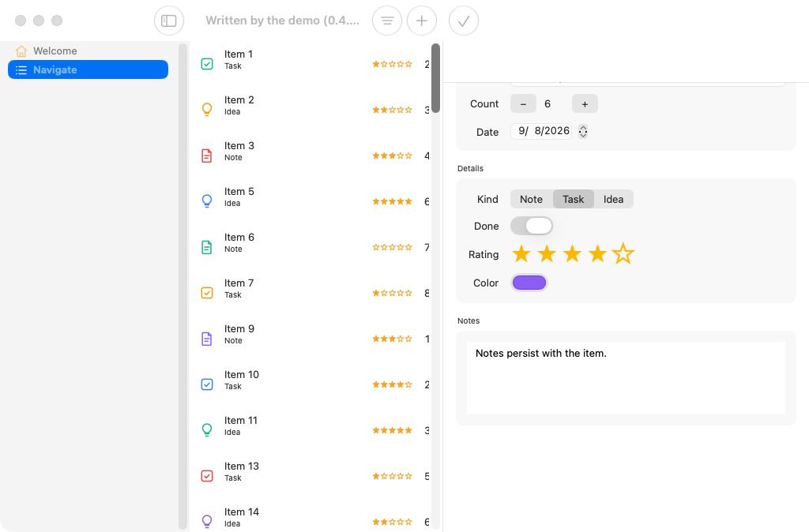
Task: Click the plus toolbar button to add item
Action: point(422,21)
